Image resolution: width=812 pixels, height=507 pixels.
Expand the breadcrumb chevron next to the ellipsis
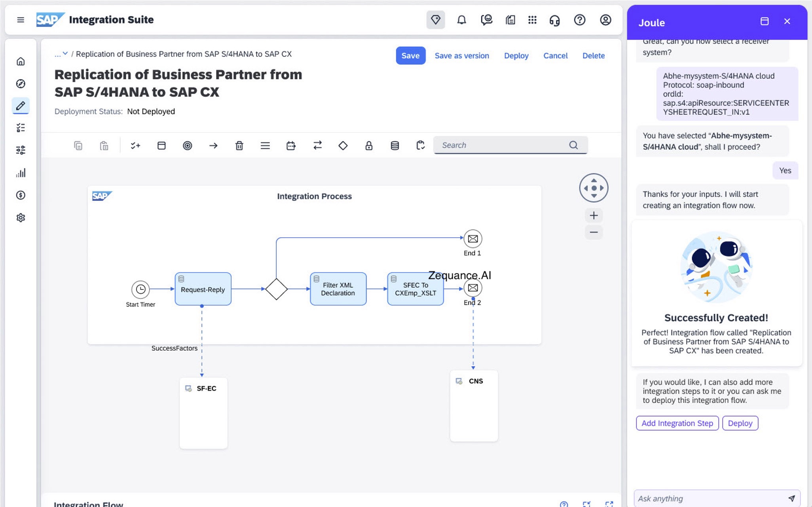[66, 54]
